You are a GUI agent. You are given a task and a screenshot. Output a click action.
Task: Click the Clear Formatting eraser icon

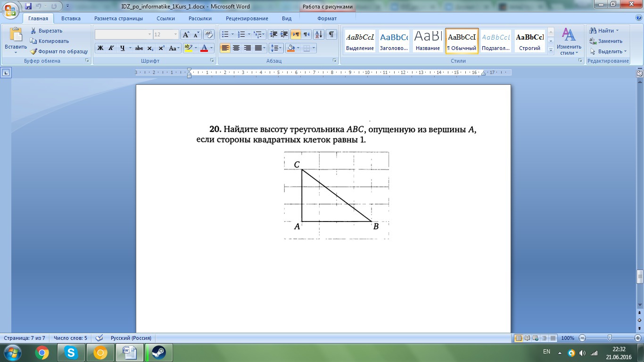(209, 34)
